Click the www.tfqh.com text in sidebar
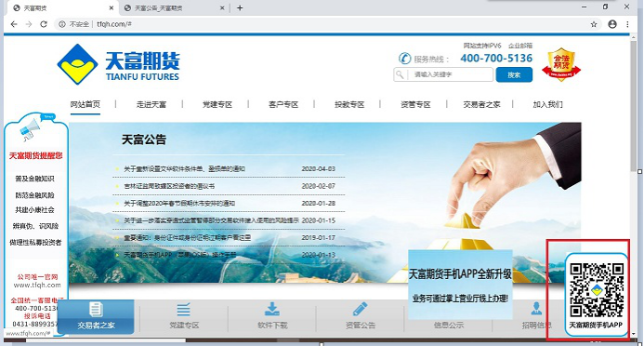 pos(37,285)
